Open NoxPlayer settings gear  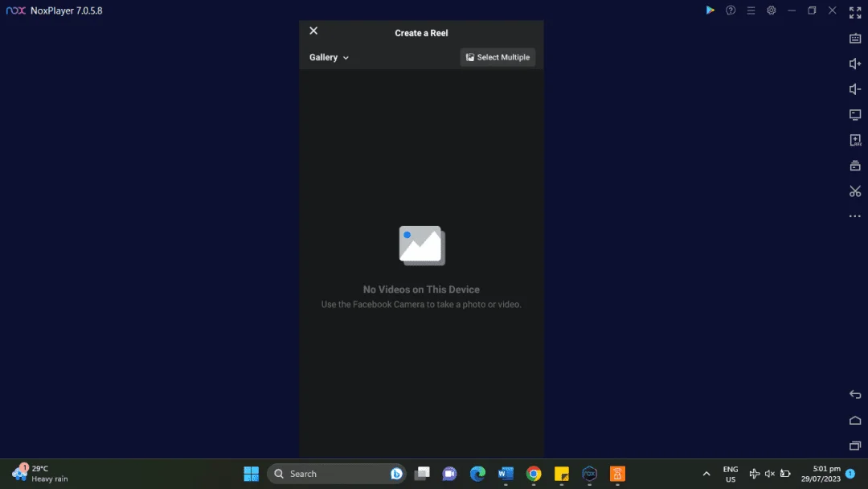click(771, 10)
